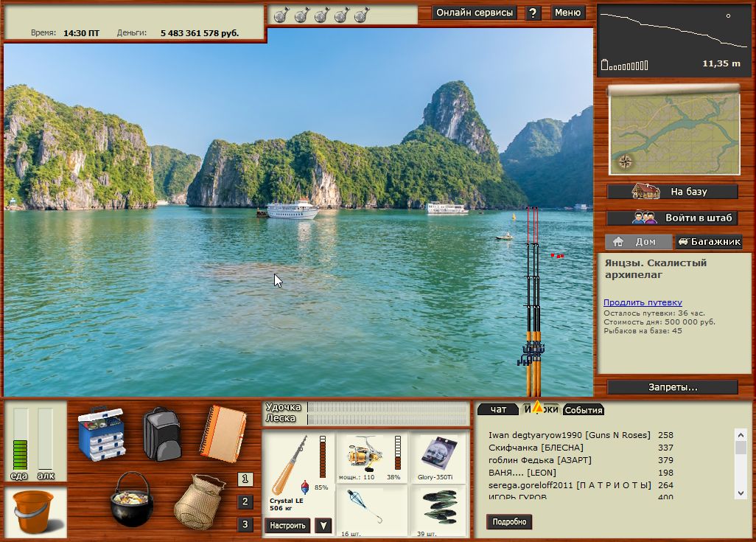
Task: Select the hook slot with 16 pieces
Action: tap(371, 511)
